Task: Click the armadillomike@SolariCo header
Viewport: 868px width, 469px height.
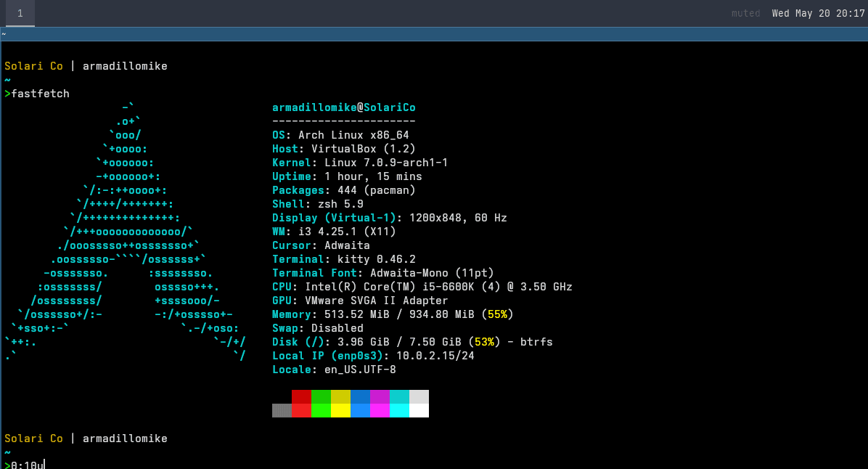Action: [344, 107]
